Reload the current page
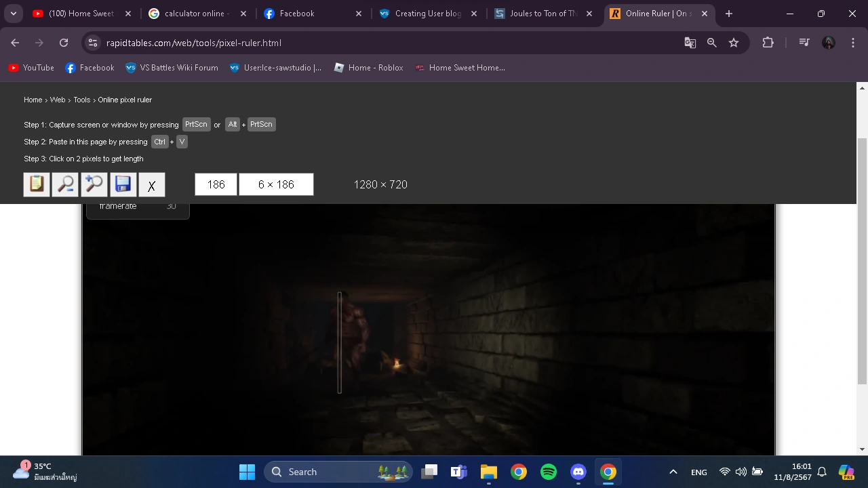Screen dimensions: 868x488 point(64,43)
